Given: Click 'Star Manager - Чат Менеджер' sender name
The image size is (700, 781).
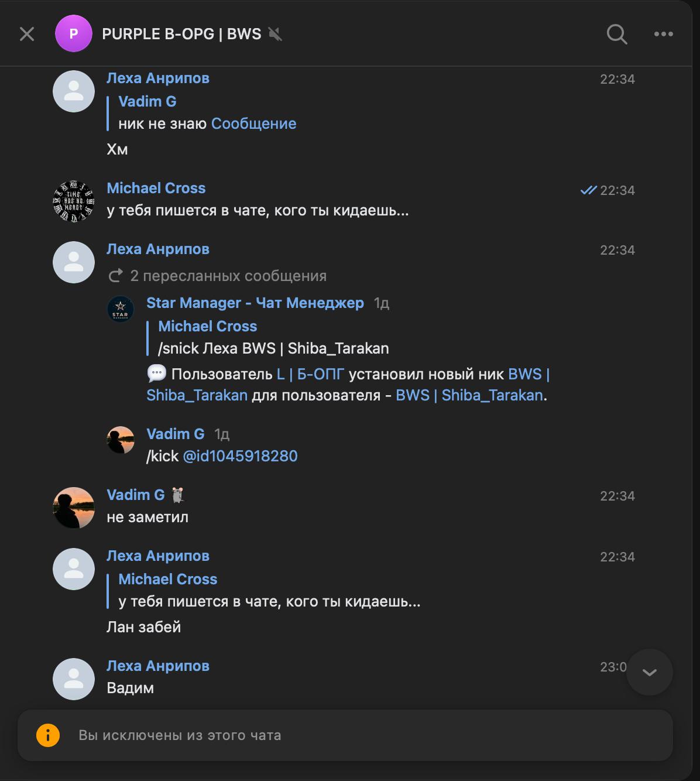Looking at the screenshot, I should 255,303.
